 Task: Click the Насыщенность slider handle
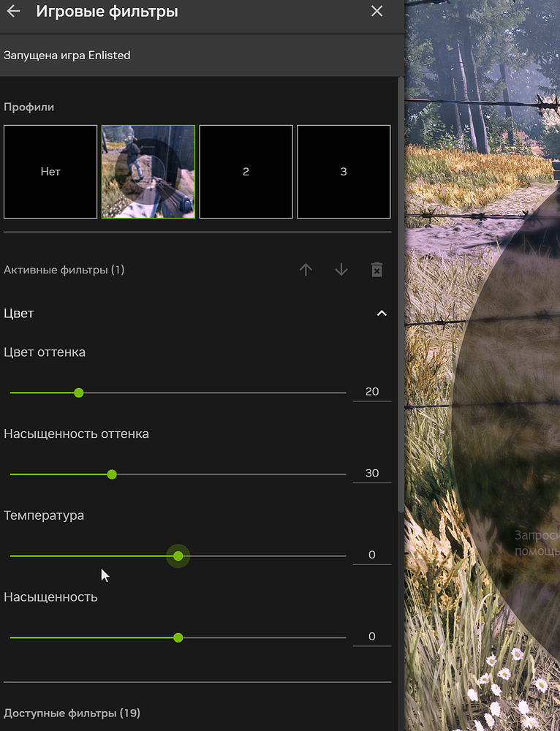tap(178, 637)
